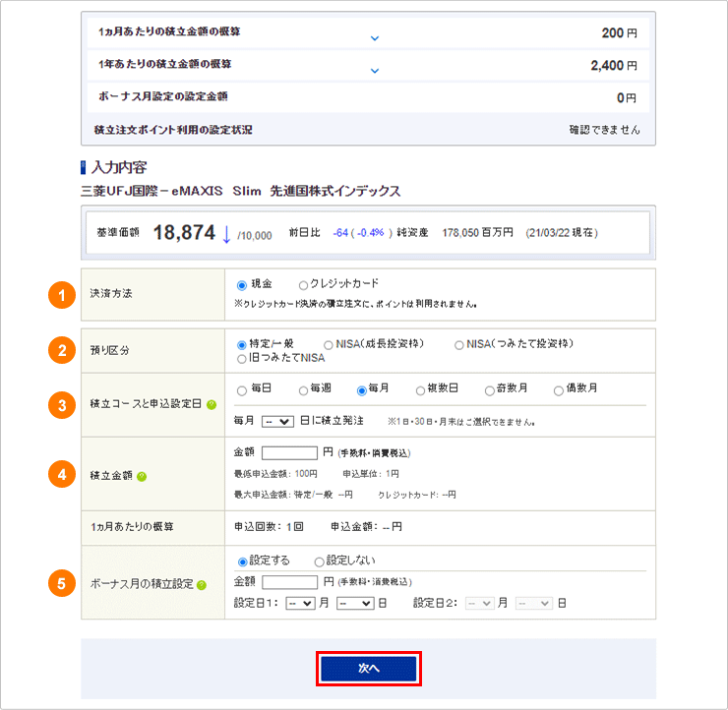Select 現金 payment method

click(x=241, y=285)
